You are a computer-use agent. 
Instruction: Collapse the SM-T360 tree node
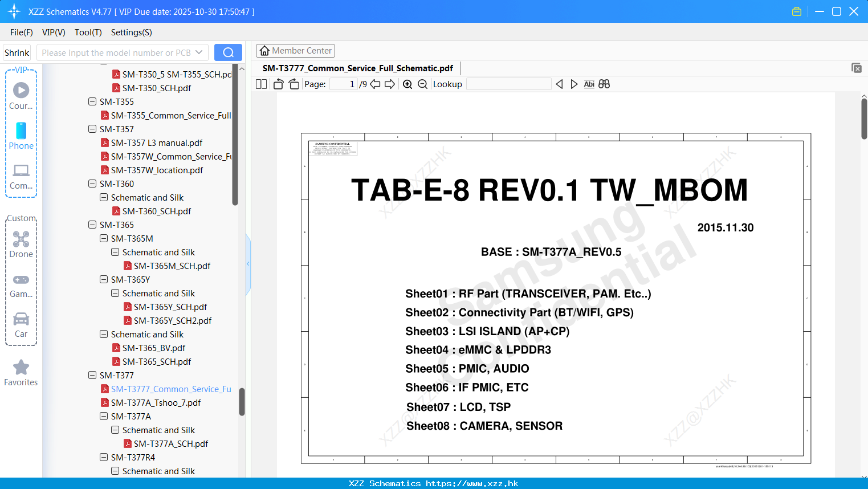(92, 184)
